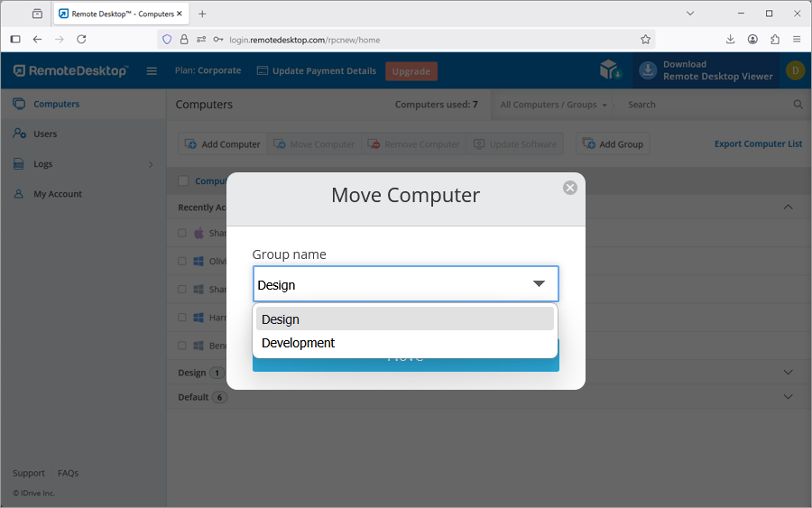Viewport: 812px width, 508px height.
Task: Open My Account in the sidebar
Action: tap(58, 194)
